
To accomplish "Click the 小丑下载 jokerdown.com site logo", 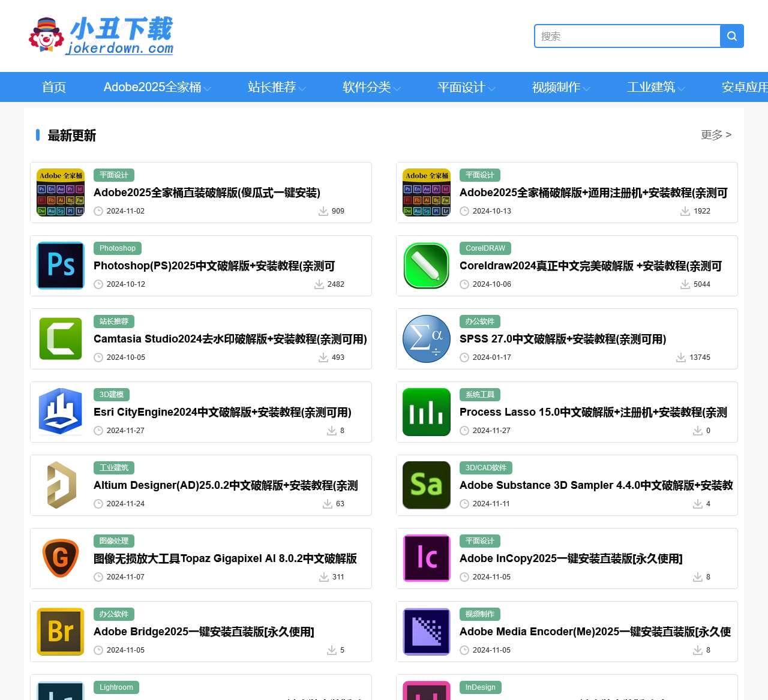I will [x=101, y=36].
